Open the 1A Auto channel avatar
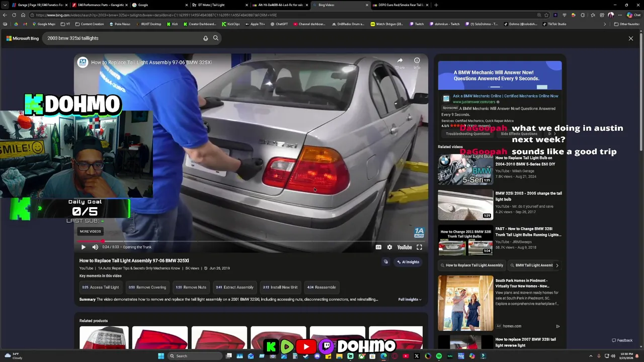644x362 pixels. click(x=83, y=62)
